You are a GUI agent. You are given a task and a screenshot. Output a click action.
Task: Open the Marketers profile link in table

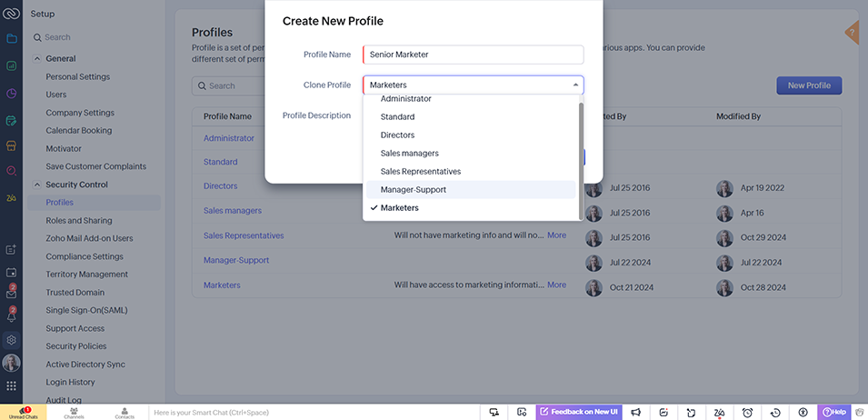pos(222,285)
